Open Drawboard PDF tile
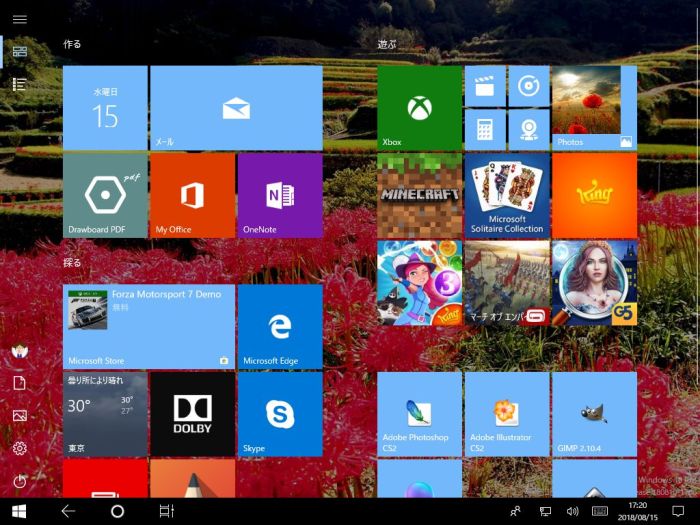 point(105,195)
